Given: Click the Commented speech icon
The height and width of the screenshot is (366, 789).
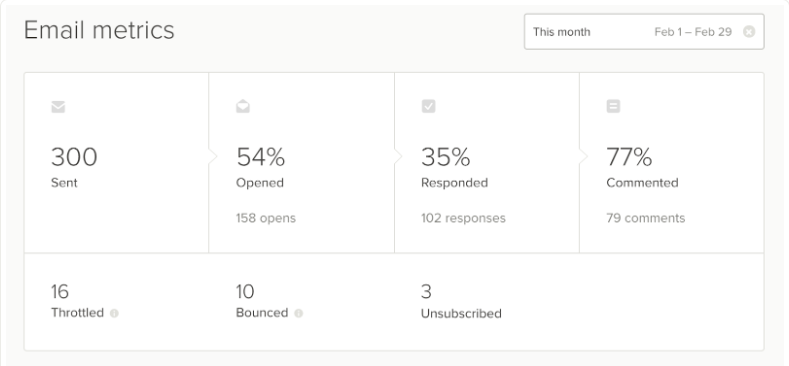Looking at the screenshot, I should (613, 106).
